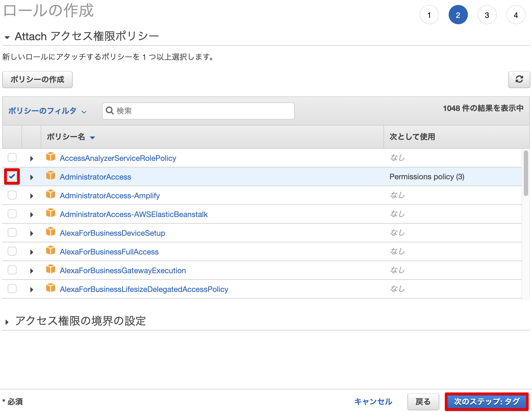Click the policy icon beside AdministratorAccess-Amplify
The width and height of the screenshot is (532, 412).
click(51, 195)
